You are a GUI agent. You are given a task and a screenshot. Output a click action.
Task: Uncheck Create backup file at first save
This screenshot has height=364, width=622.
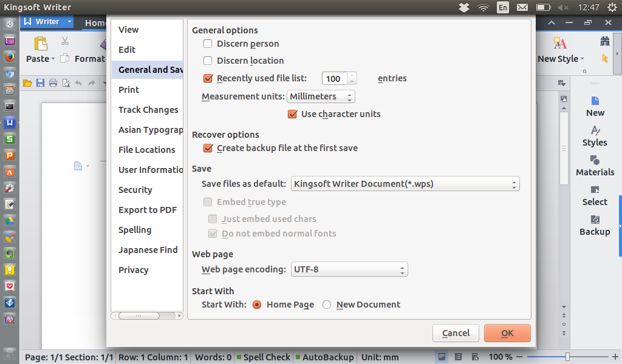tap(208, 148)
